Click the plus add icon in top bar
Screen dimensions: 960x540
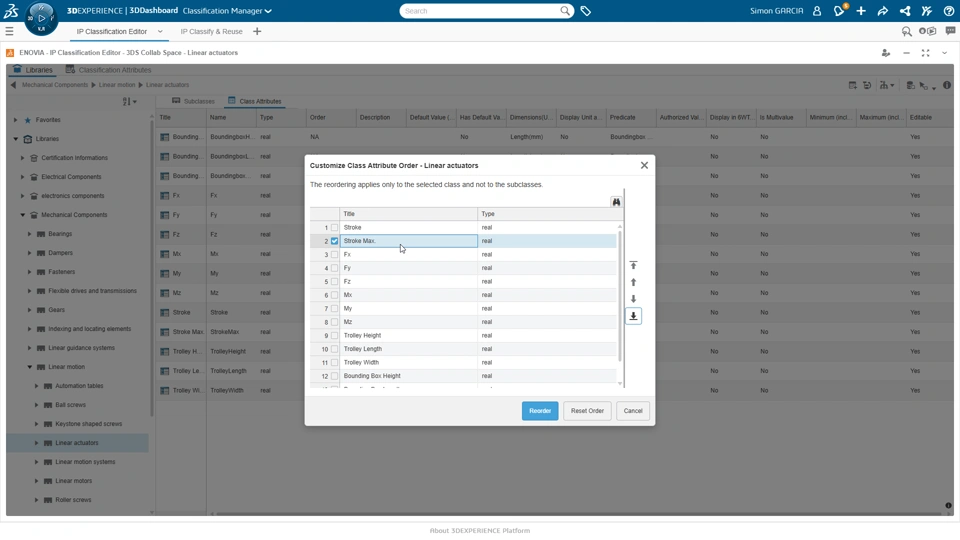[x=861, y=11]
